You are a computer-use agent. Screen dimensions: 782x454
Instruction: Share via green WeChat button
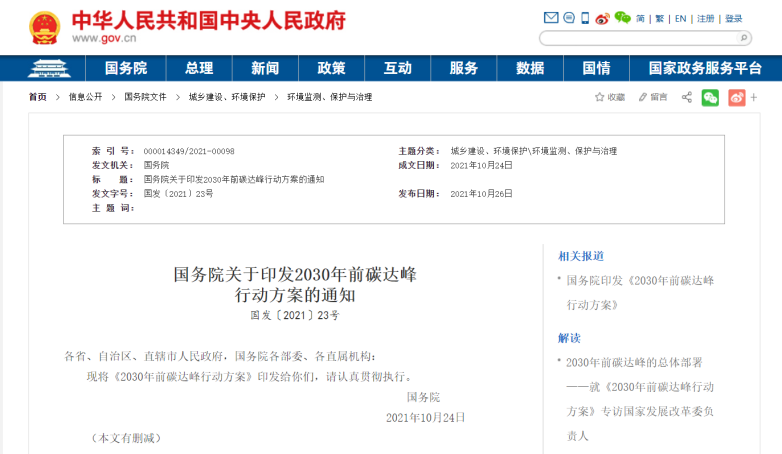[710, 97]
